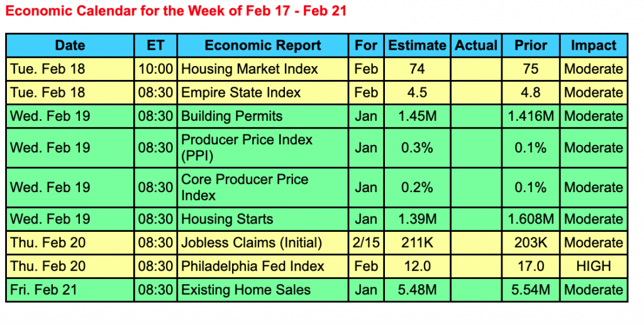Click the Actual column header
This screenshot has height=325, width=644.
click(476, 45)
